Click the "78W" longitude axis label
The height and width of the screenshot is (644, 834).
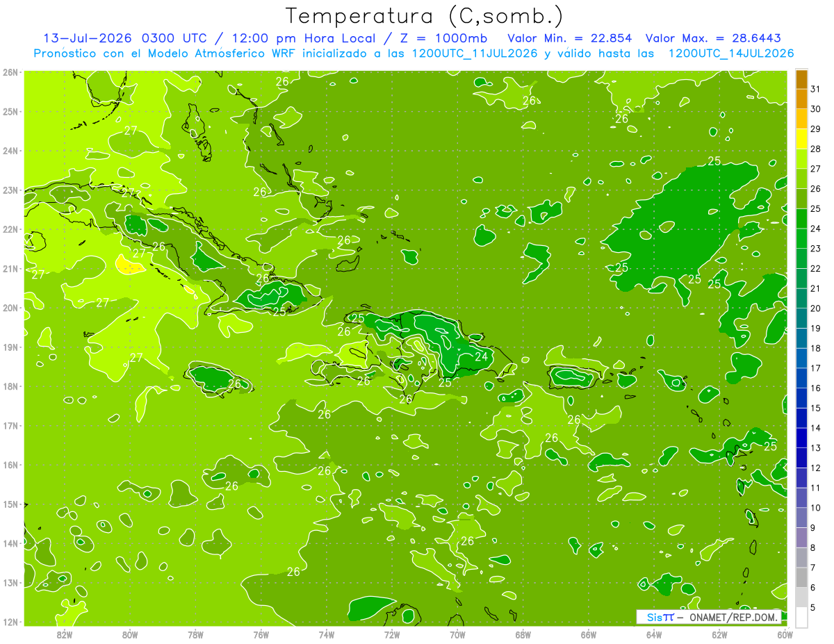pos(195,635)
